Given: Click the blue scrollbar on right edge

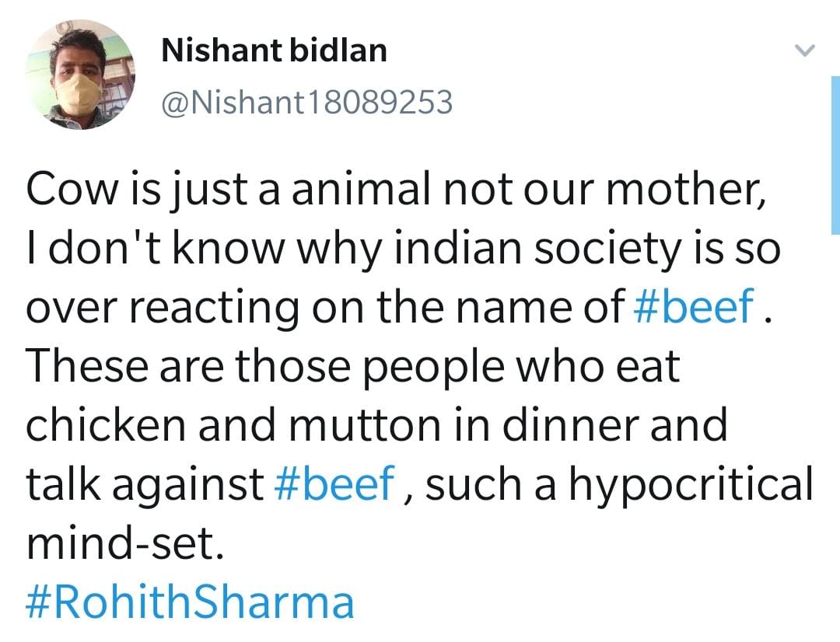Looking at the screenshot, I should tap(834, 155).
